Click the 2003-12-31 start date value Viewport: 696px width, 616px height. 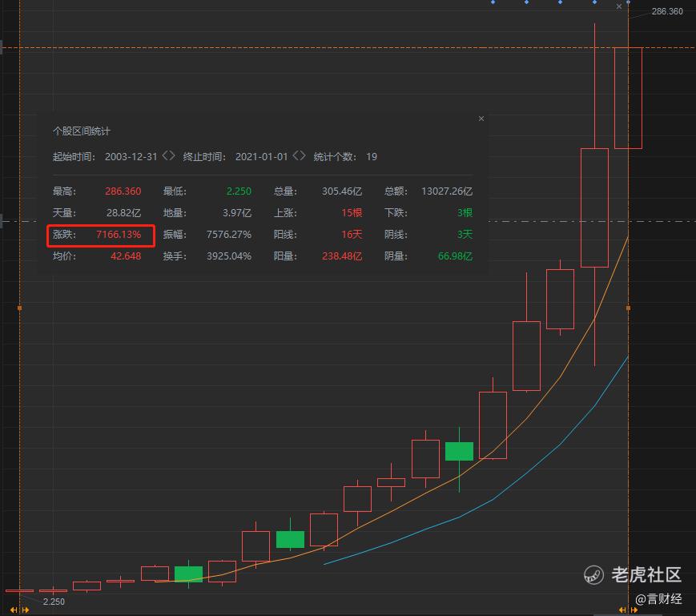[131, 157]
